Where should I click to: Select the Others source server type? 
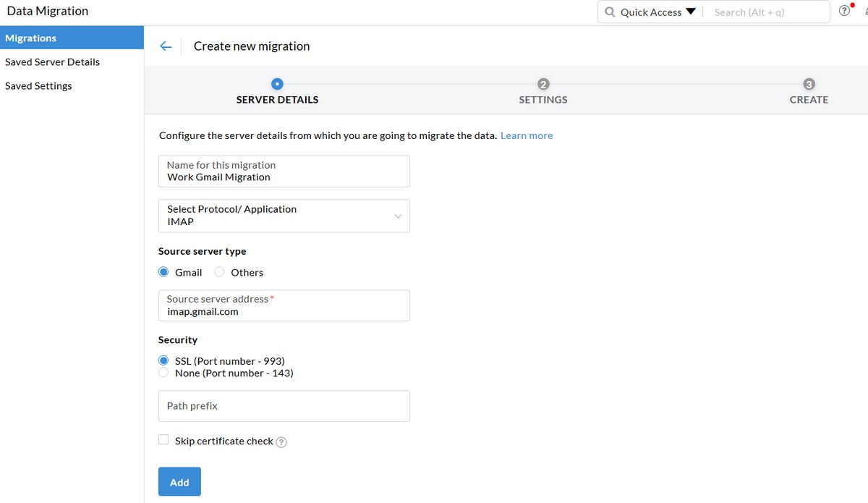point(219,271)
